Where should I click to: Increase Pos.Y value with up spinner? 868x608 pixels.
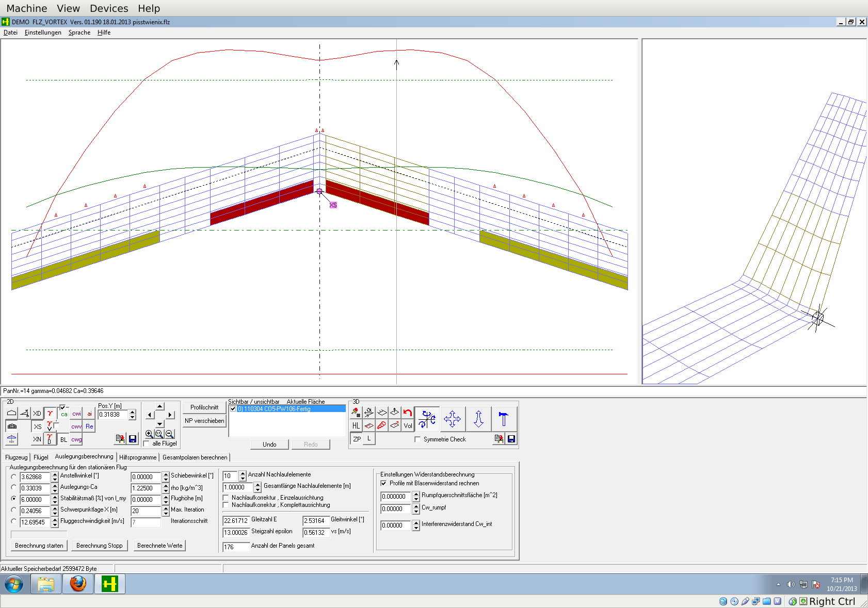(133, 412)
